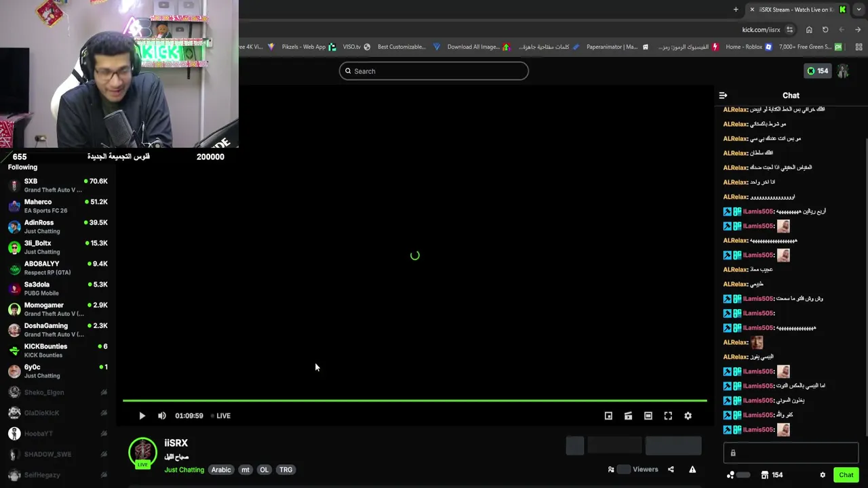Select the Just Chatting category link
The height and width of the screenshot is (488, 868).
tap(184, 470)
